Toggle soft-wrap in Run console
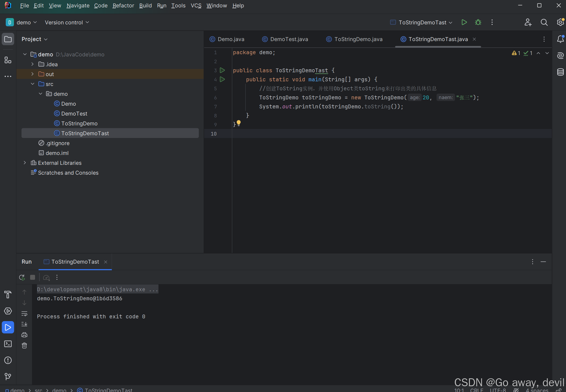The height and width of the screenshot is (392, 566). tap(24, 313)
